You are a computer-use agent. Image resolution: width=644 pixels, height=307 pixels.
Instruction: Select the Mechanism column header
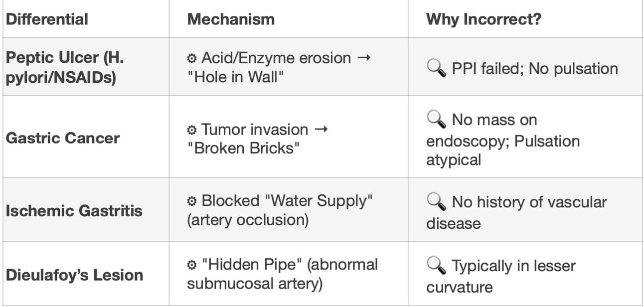[x=231, y=19]
